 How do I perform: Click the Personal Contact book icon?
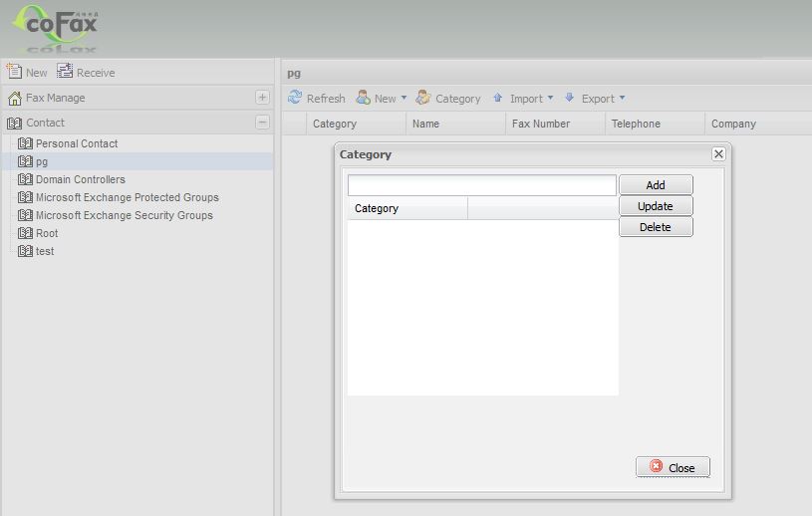tap(25, 143)
